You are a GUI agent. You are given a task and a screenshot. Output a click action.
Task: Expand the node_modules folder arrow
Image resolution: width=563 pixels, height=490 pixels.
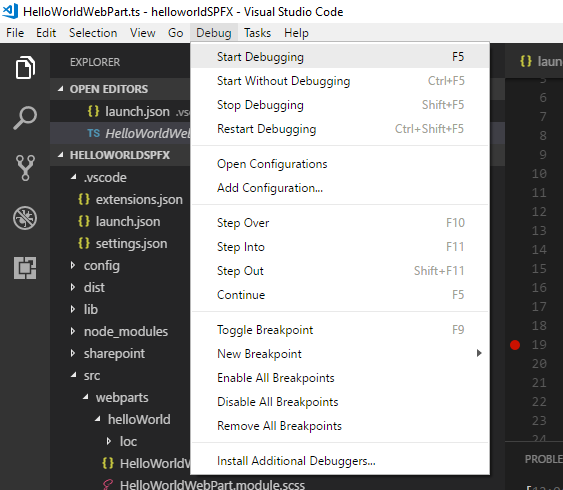73,331
